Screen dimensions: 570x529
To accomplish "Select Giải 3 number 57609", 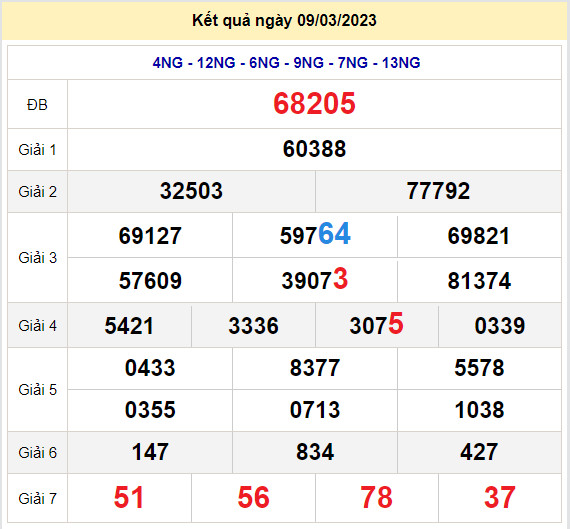I will click(x=150, y=281).
